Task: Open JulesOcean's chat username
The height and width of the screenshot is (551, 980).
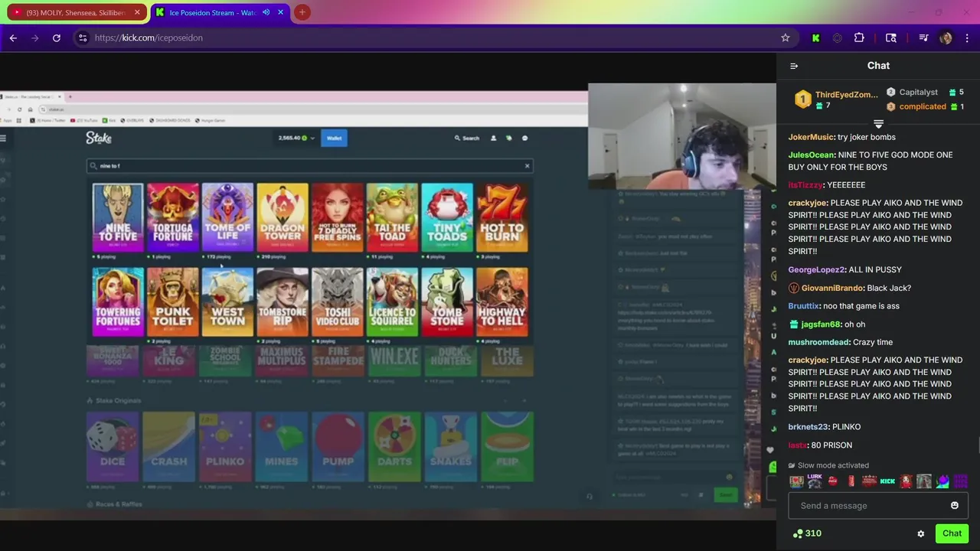Action: click(812, 155)
